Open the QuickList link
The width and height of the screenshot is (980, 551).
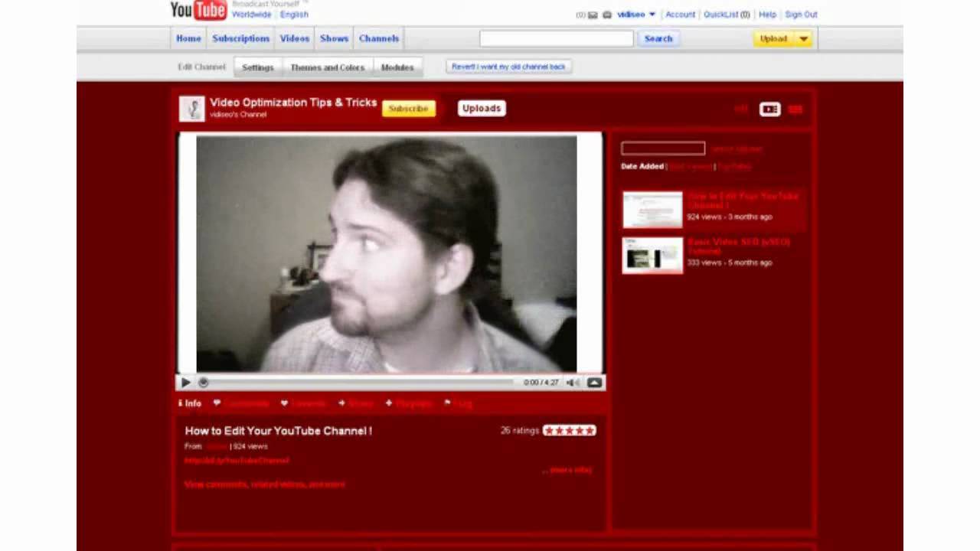click(x=727, y=15)
